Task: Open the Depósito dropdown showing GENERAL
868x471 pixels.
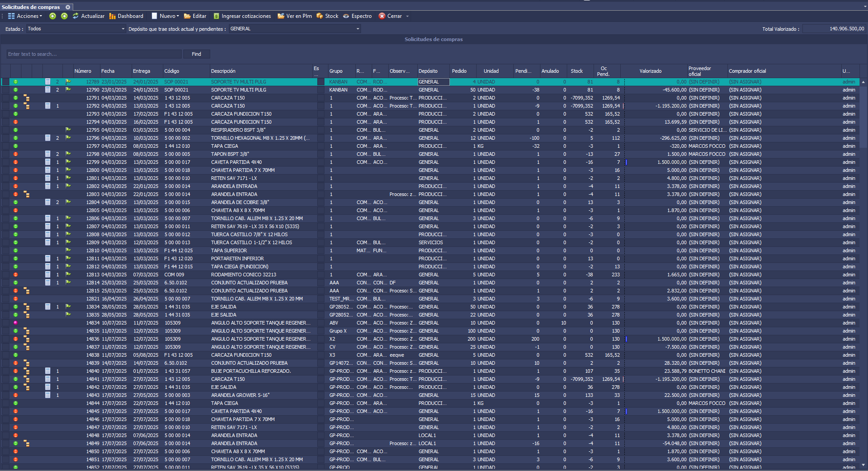Action: 295,29
